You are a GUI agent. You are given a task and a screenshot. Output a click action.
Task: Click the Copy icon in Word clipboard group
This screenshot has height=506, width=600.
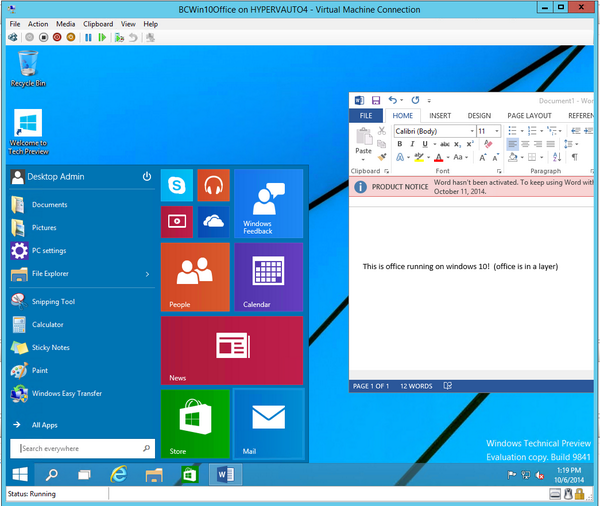[x=382, y=144]
